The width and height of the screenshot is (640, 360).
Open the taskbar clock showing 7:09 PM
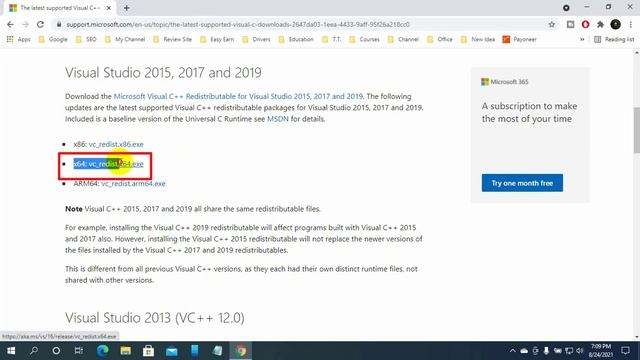click(x=600, y=351)
